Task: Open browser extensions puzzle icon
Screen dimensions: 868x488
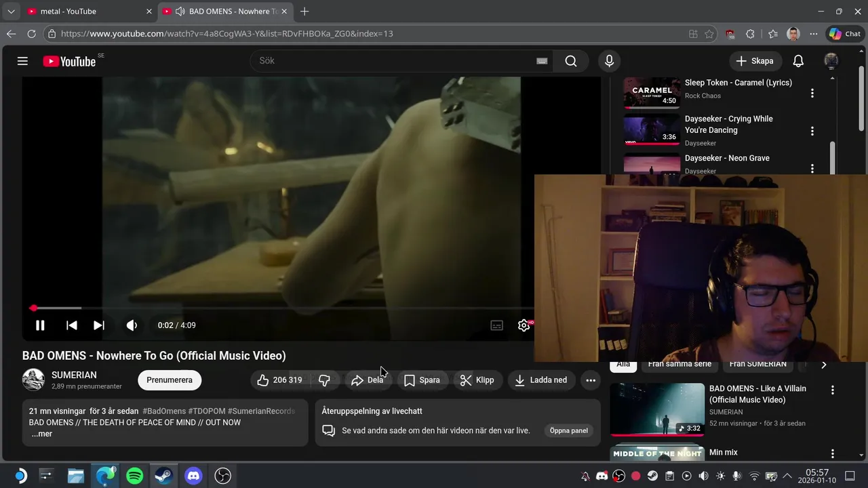Action: 750,34
